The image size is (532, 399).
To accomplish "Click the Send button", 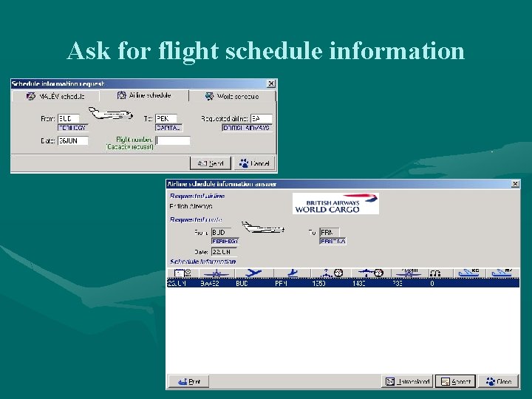I will [211, 163].
